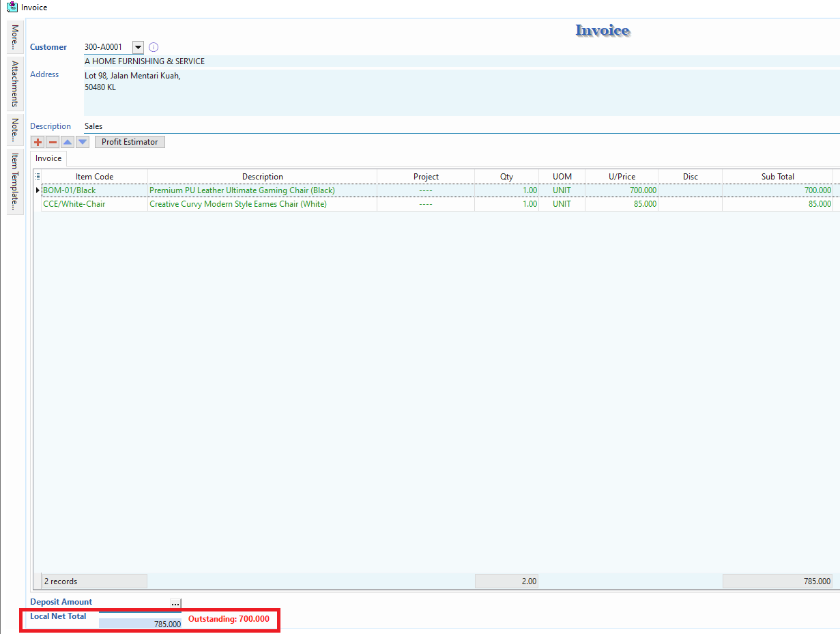Expand the Attachments side panel
The height and width of the screenshot is (634, 840).
tap(15, 84)
